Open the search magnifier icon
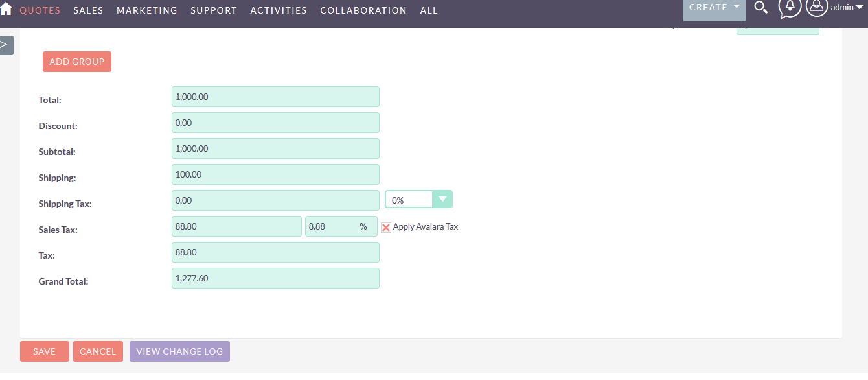This screenshot has height=380, width=868. pos(761,8)
